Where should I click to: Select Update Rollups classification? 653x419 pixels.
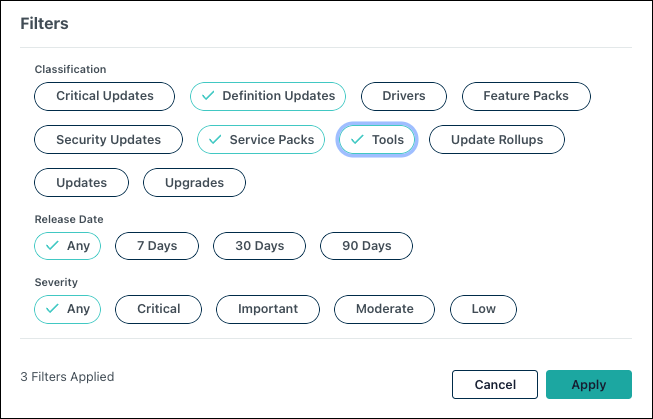[497, 140]
